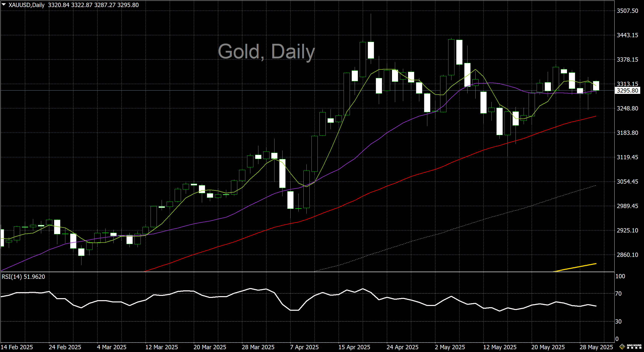Click the Gold, Daily chart title text
Screen dimensions: 644x352
coord(266,52)
